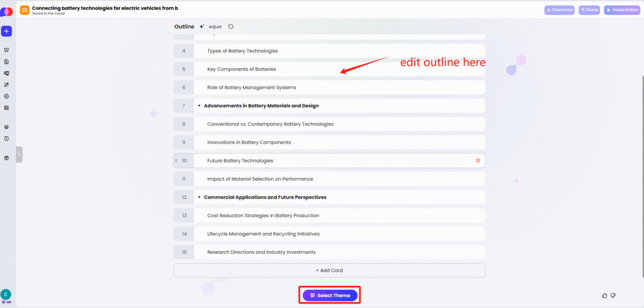Click Commercial Applications and Future Perspectives heading

click(265, 197)
